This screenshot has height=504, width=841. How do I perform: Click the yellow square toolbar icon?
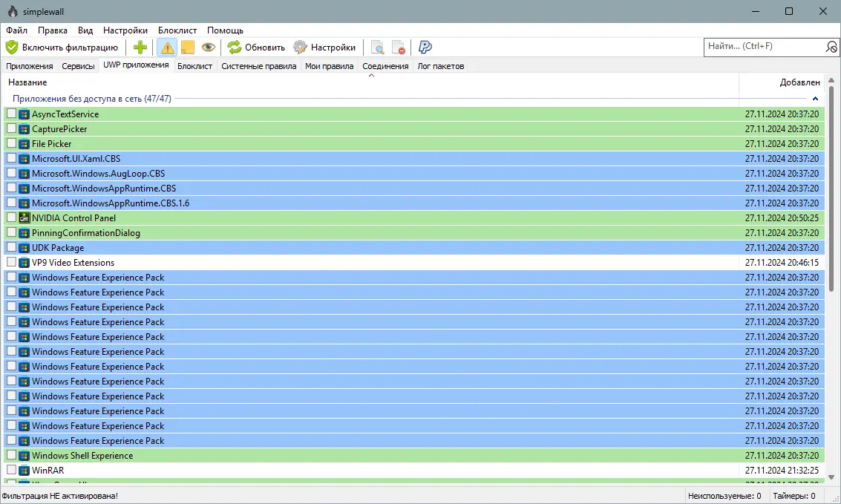[x=188, y=48]
